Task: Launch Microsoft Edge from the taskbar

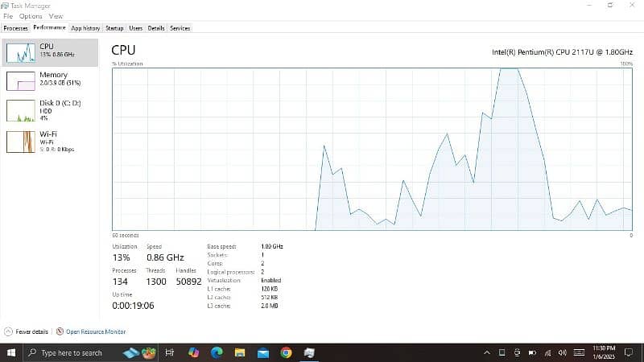Action: (217, 352)
